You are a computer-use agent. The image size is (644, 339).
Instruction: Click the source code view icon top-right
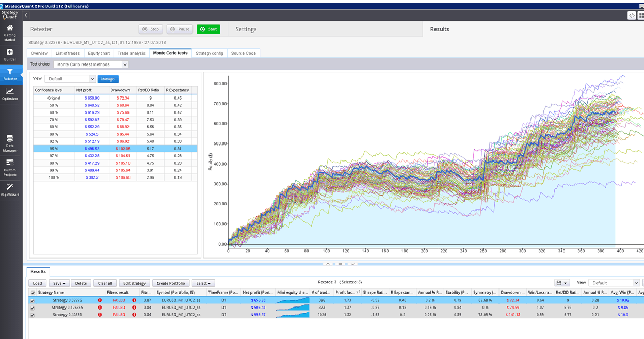[x=631, y=15]
